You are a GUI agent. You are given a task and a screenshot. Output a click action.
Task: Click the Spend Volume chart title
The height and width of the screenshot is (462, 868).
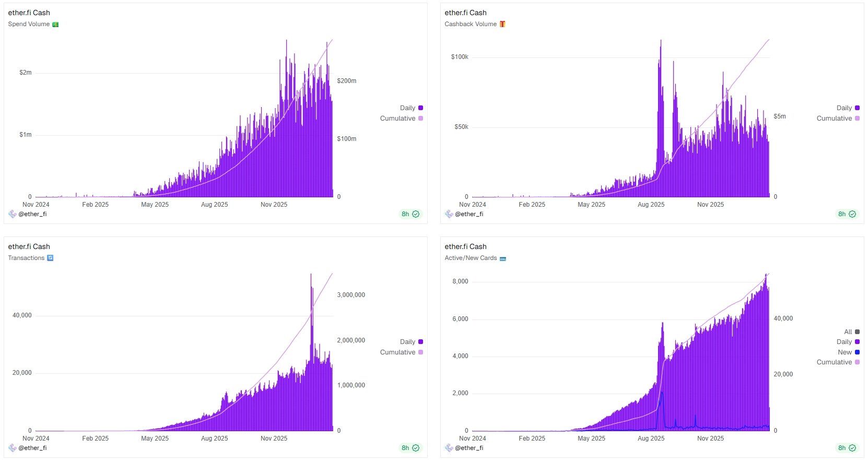tap(29, 24)
